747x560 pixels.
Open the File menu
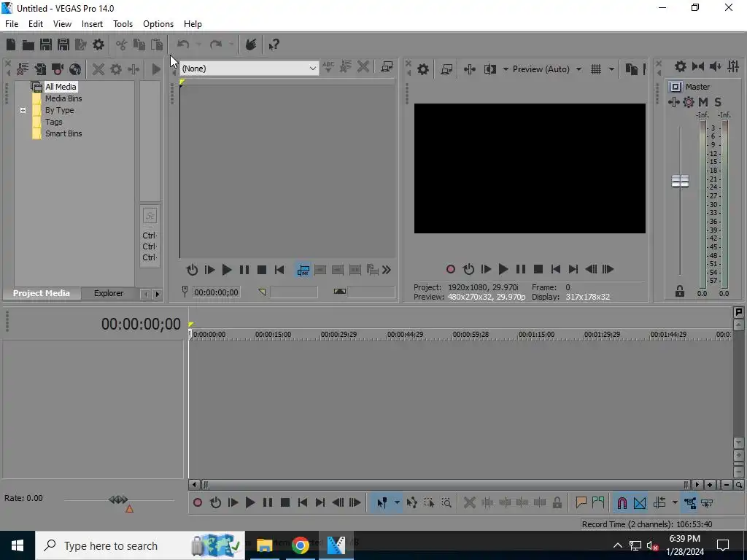click(x=12, y=24)
